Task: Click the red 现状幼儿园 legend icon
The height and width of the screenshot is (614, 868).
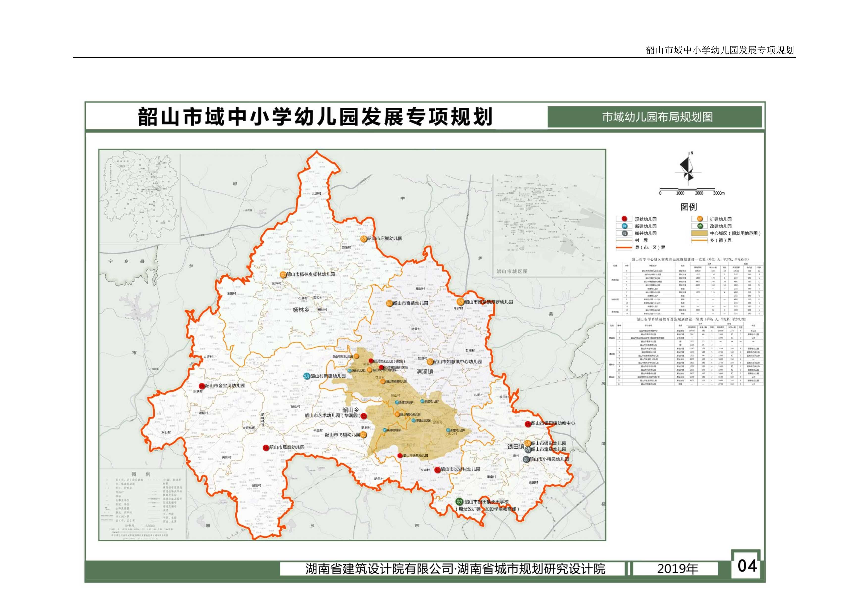Action: click(624, 219)
